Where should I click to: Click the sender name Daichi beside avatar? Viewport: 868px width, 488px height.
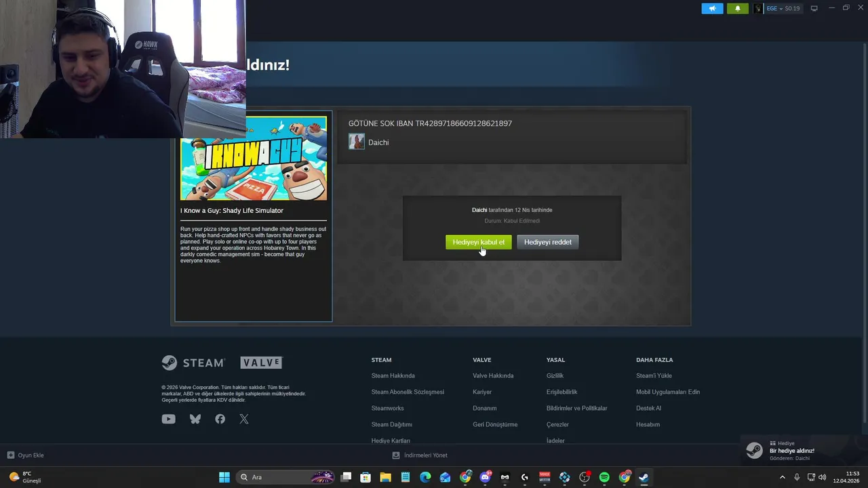point(378,142)
